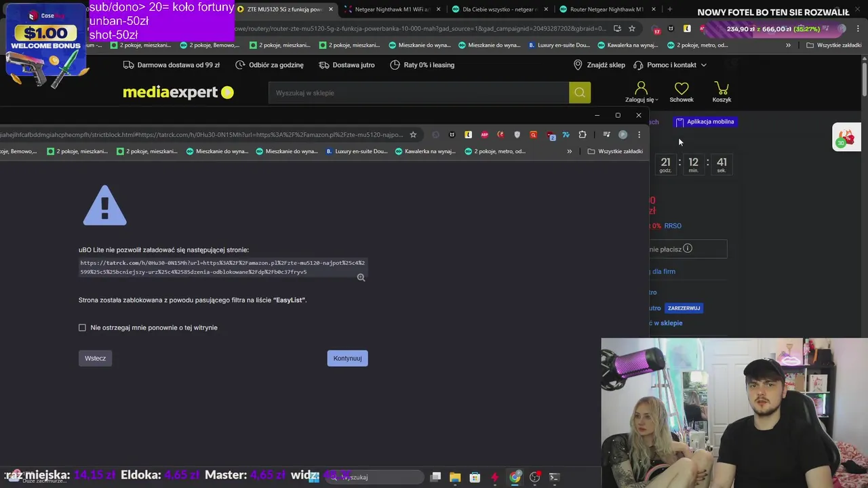Open the Extensions puzzle icon in front window
The image size is (868, 488).
(582, 134)
